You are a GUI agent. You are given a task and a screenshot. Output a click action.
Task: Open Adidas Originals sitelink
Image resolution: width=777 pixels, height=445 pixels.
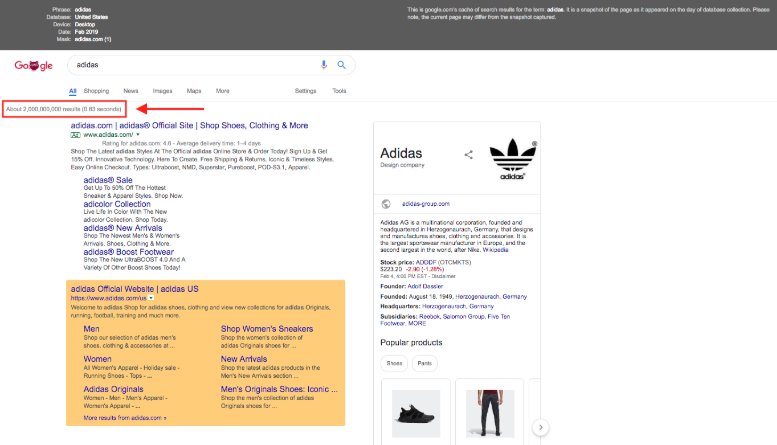[113, 389]
